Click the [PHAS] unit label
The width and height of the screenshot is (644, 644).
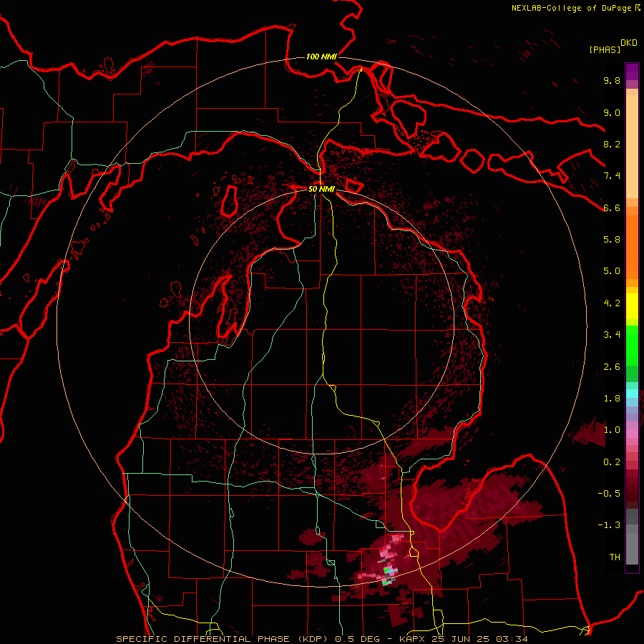point(605,49)
